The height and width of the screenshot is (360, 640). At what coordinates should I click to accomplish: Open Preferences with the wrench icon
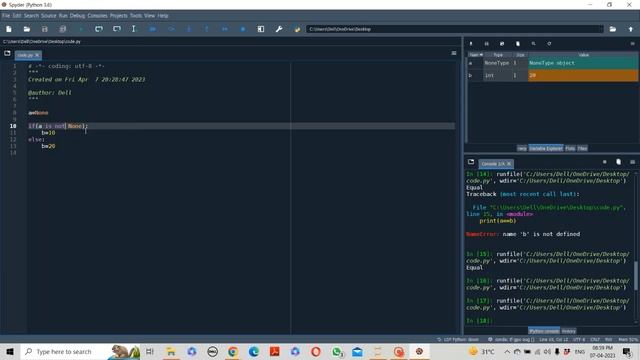(279, 29)
